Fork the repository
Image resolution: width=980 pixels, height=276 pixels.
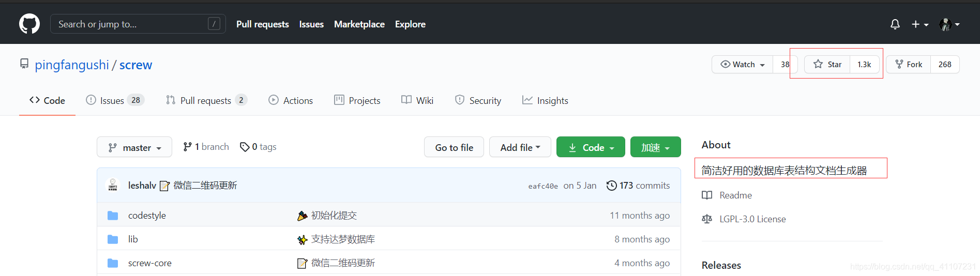[x=909, y=65]
